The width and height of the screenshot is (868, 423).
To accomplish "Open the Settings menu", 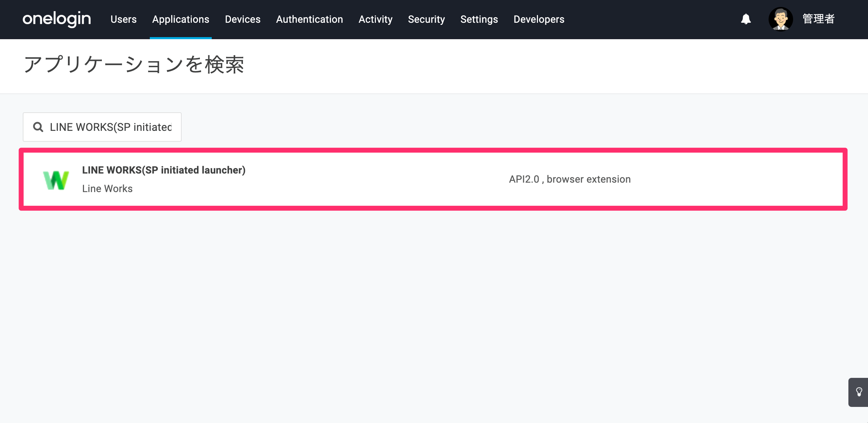I will [479, 19].
